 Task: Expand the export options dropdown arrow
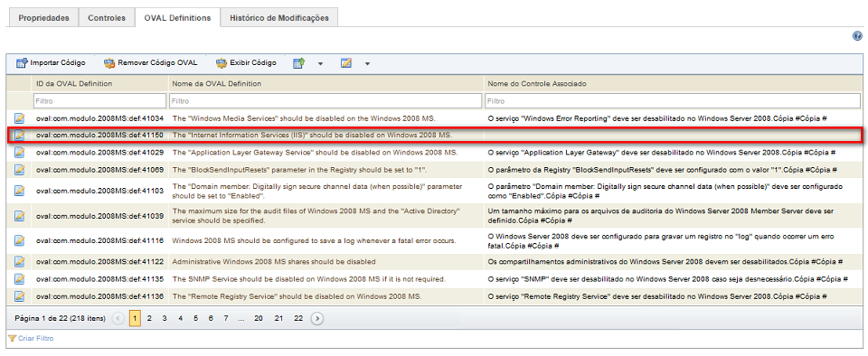tap(320, 63)
